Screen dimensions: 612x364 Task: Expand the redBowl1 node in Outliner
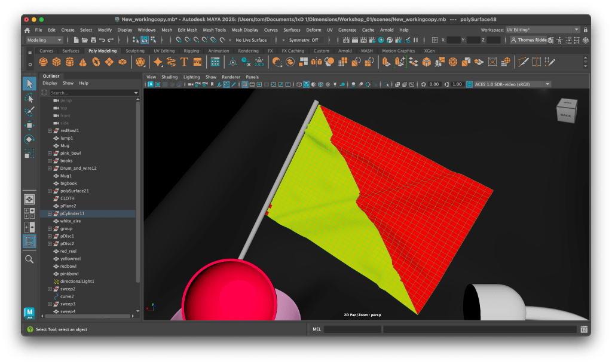[x=50, y=130]
